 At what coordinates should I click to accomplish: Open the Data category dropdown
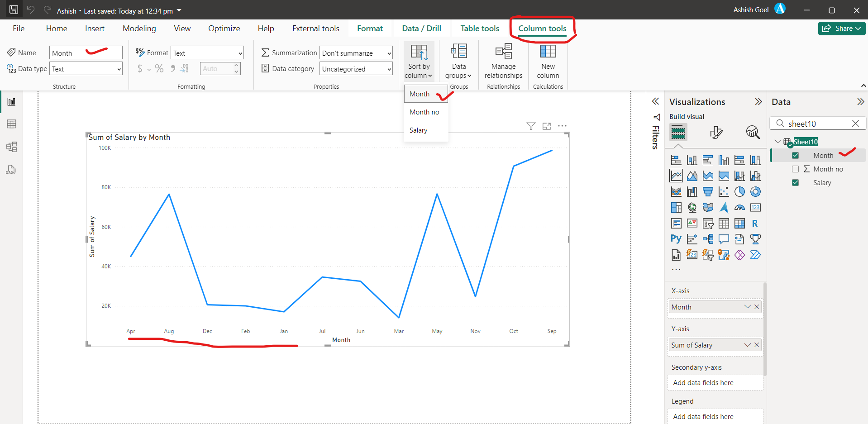point(356,69)
